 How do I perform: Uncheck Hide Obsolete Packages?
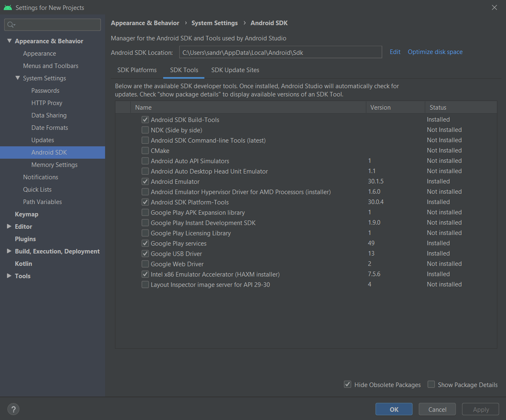click(x=347, y=384)
